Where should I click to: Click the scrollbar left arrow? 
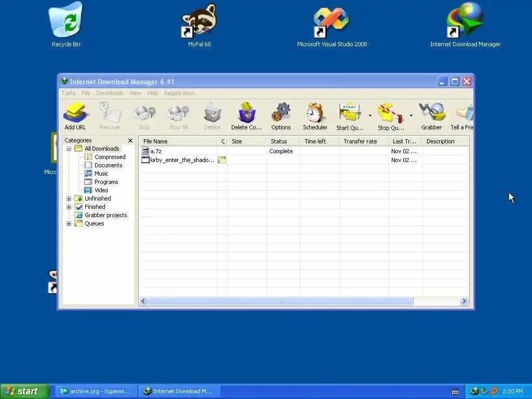click(x=143, y=301)
